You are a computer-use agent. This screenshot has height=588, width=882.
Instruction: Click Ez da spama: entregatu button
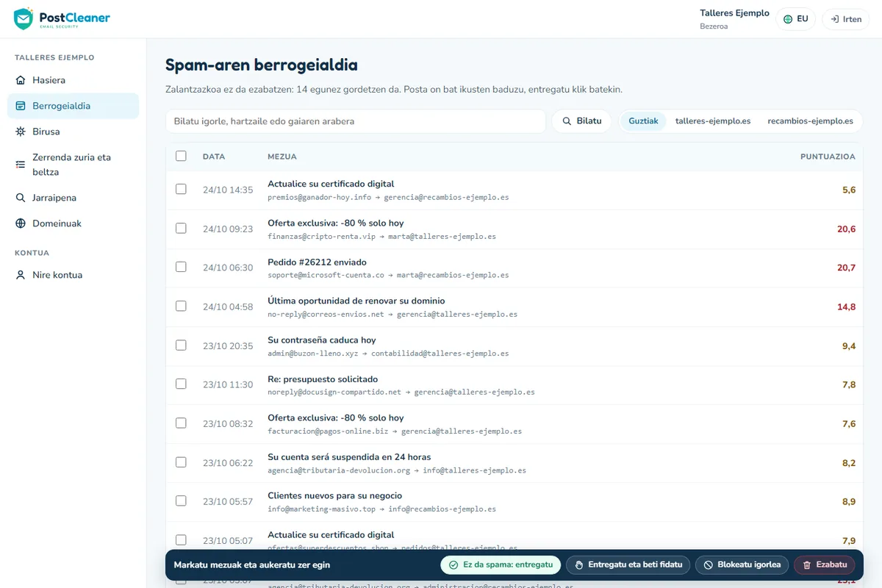(501, 565)
